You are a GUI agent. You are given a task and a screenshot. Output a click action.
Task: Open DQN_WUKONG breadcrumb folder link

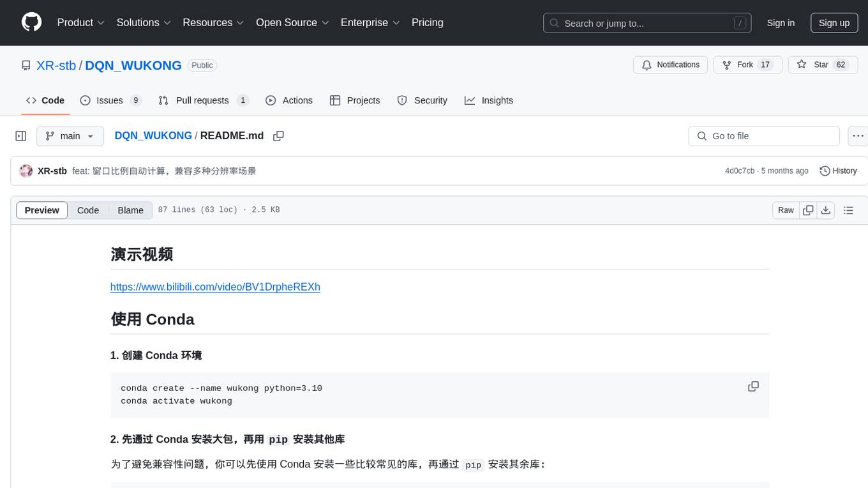[153, 135]
